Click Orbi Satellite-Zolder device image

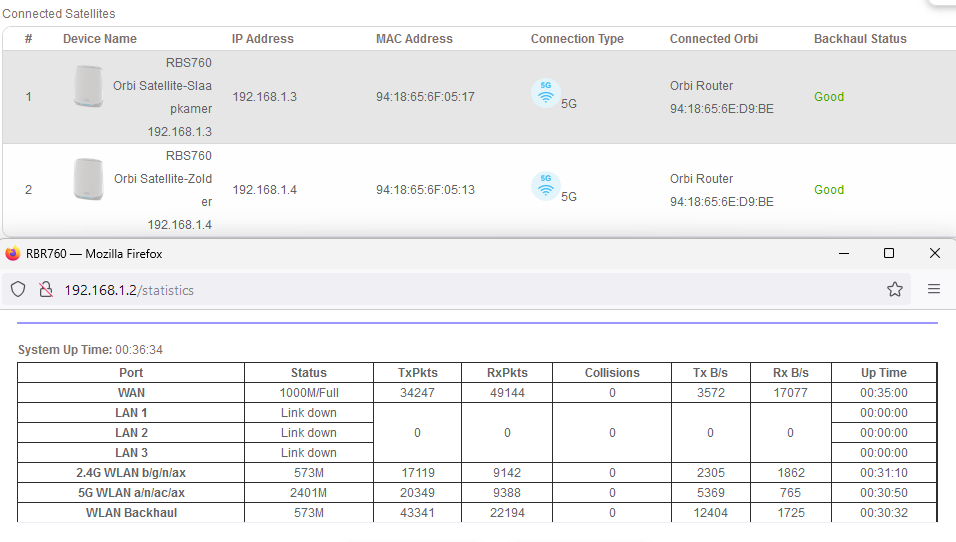tap(88, 179)
